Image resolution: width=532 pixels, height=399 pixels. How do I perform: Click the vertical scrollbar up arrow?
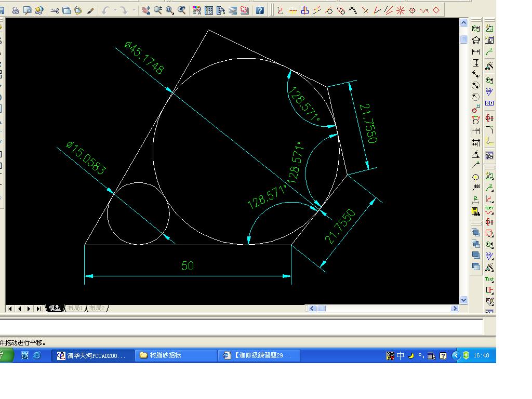pos(464,23)
